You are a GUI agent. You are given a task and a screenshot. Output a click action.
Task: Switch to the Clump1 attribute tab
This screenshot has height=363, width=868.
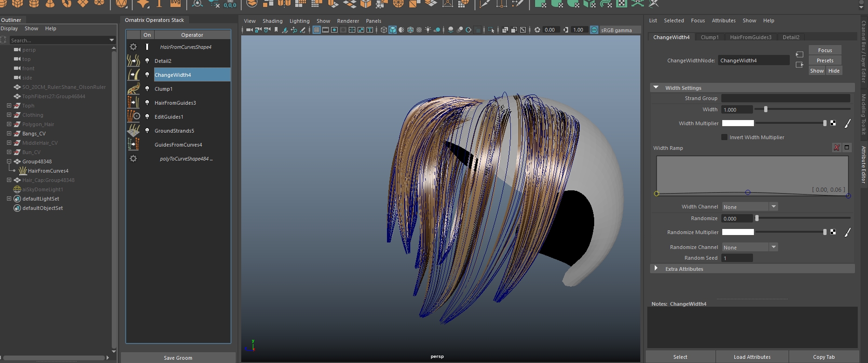(x=709, y=37)
